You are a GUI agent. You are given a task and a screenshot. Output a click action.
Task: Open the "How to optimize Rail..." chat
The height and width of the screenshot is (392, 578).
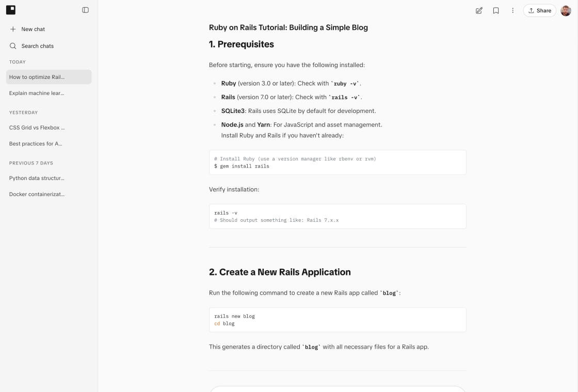point(49,77)
